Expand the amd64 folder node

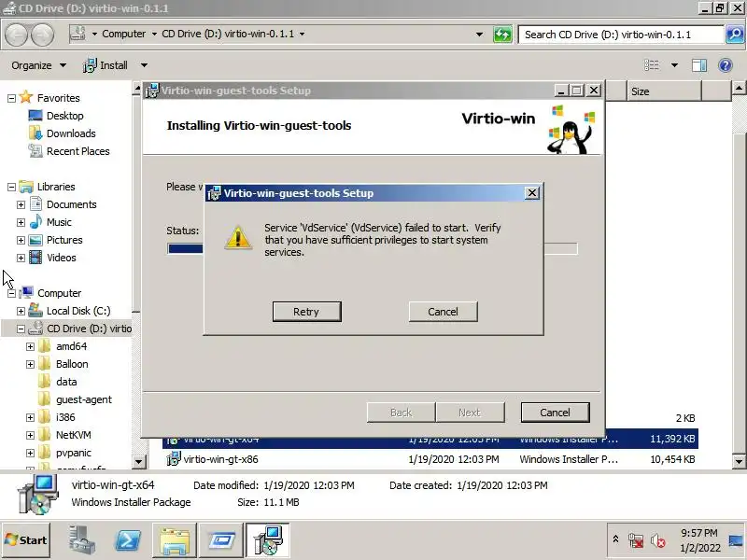(x=30, y=346)
